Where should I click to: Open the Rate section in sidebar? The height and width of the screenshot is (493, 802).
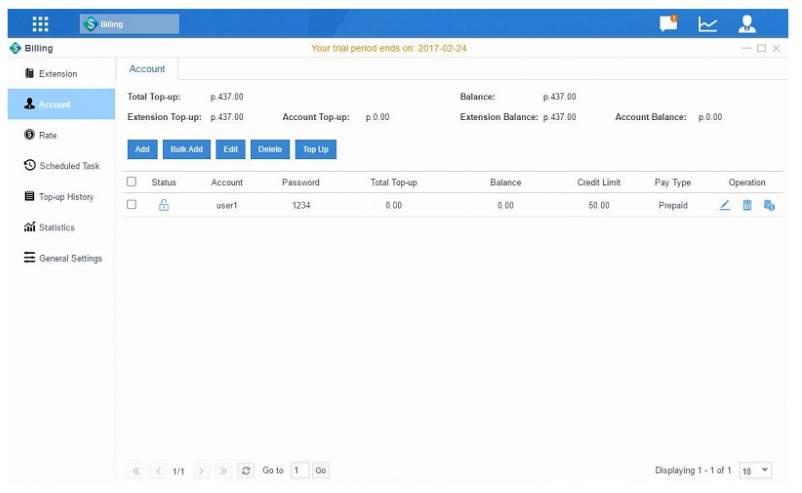[x=48, y=135]
